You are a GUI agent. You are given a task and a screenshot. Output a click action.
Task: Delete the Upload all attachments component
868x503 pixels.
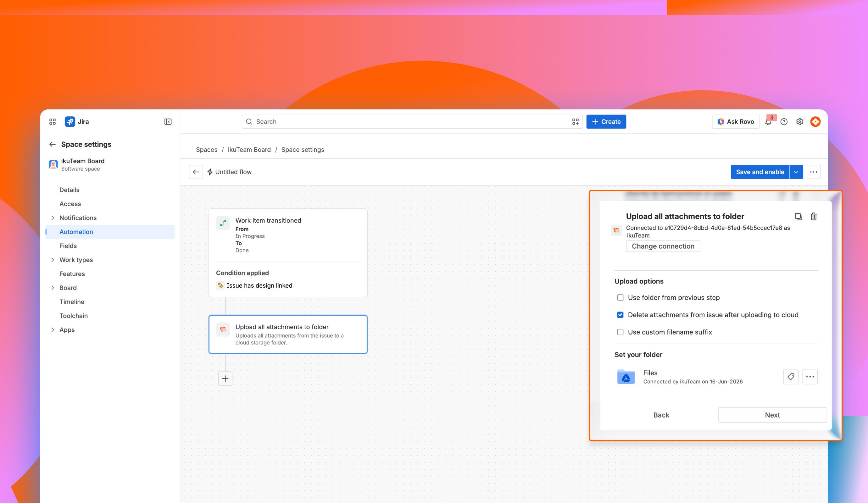tap(814, 217)
